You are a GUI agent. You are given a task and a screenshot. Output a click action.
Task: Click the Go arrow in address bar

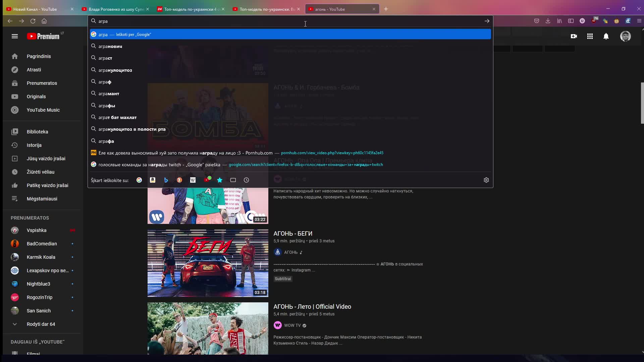(x=487, y=21)
